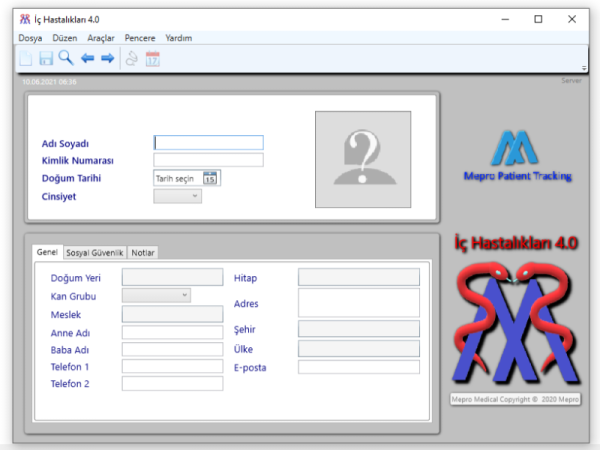Click the Kimlik Numarası input field
Screen dimensions: 600x450
coord(209,160)
